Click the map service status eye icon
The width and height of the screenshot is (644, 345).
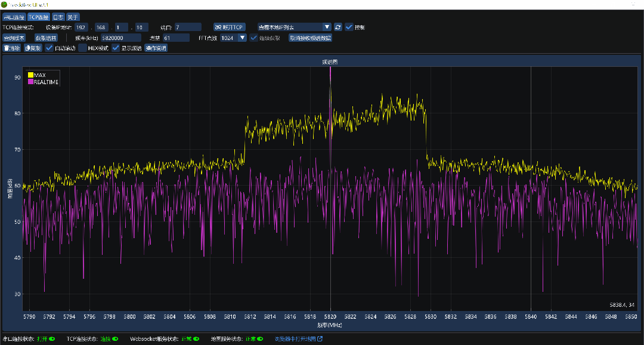tap(261, 339)
